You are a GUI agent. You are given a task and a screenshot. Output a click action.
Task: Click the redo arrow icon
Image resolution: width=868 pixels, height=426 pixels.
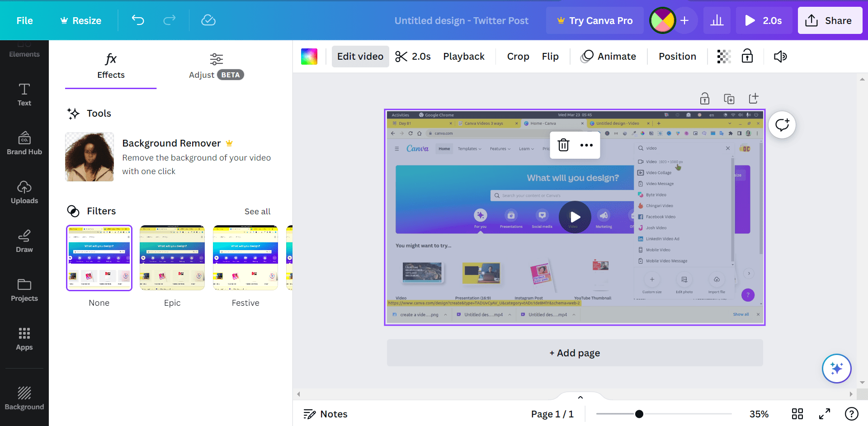pos(170,20)
